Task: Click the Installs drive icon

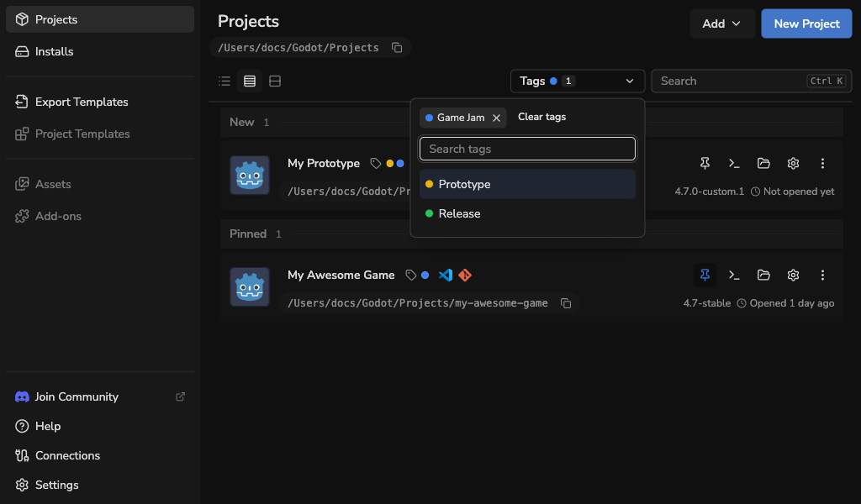Action: click(x=22, y=51)
